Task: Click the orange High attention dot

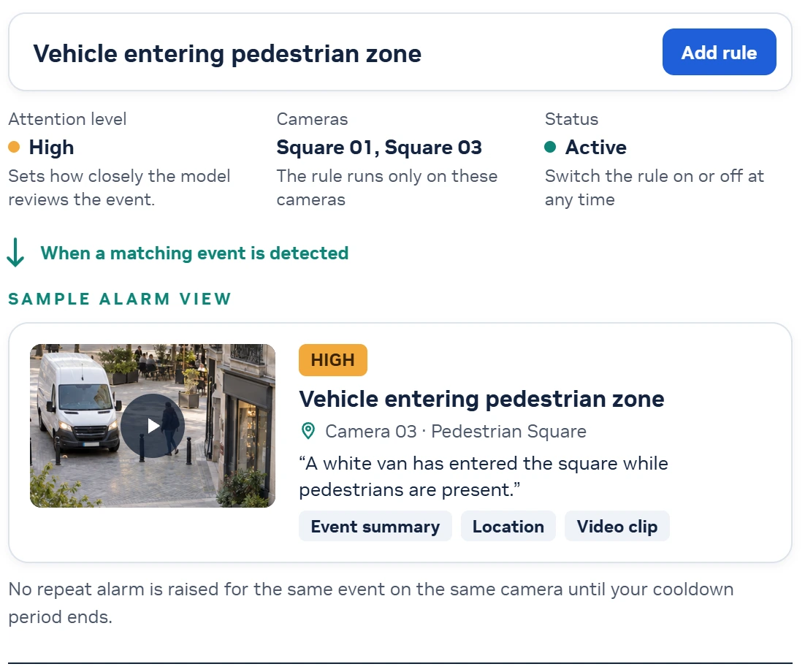Action: (14, 148)
